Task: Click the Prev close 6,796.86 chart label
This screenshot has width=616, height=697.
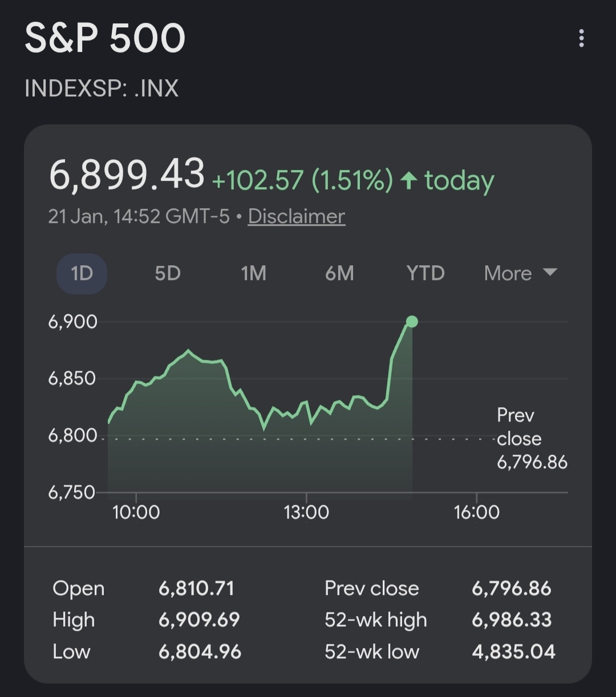Action: (x=531, y=438)
